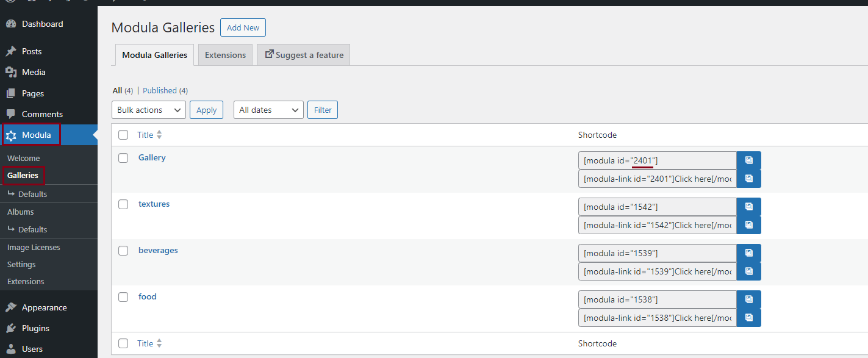Expand the All dates dropdown
The image size is (868, 358).
pos(268,110)
